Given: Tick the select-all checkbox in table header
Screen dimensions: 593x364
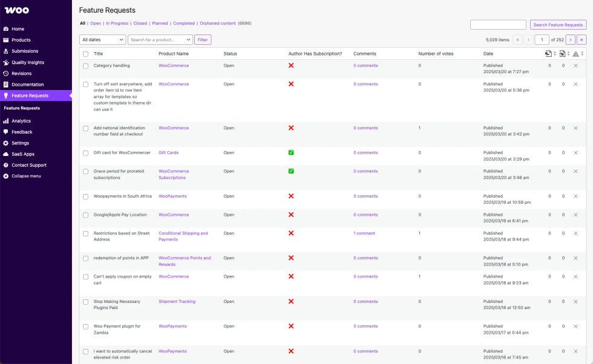Looking at the screenshot, I should [85, 54].
